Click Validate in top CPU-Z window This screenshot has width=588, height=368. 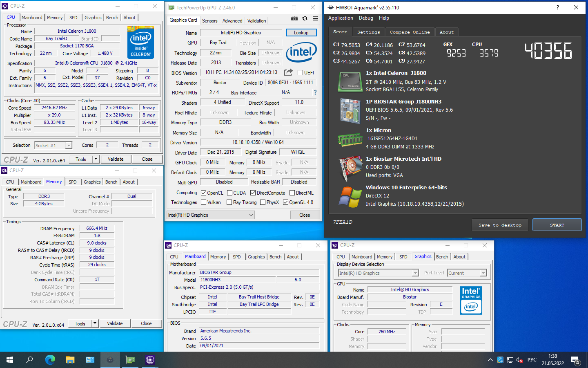(116, 159)
